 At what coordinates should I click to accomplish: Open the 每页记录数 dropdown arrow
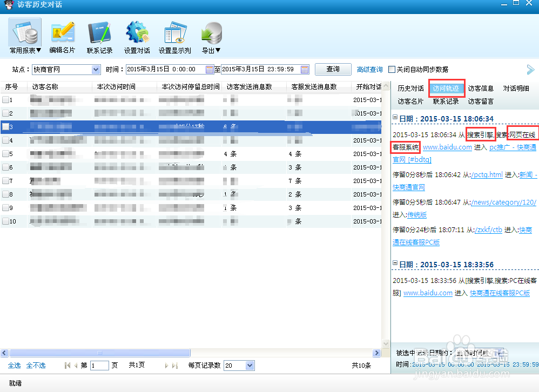[x=250, y=366]
